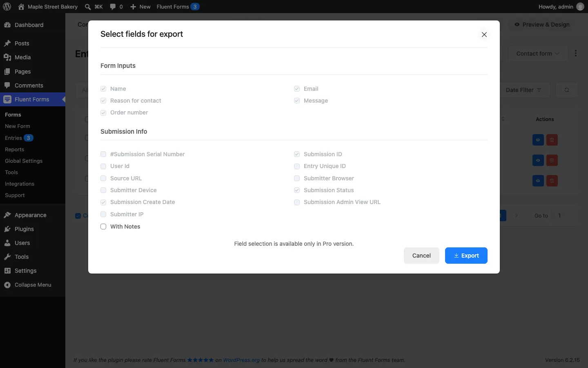
Task: Open Fluent Forms in the admin bar
Action: [178, 7]
